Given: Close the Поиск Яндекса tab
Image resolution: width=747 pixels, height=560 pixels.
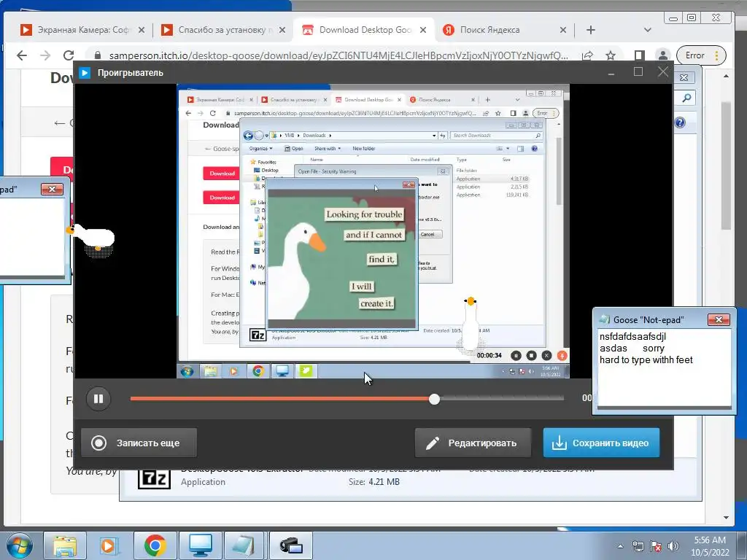Looking at the screenshot, I should [563, 30].
